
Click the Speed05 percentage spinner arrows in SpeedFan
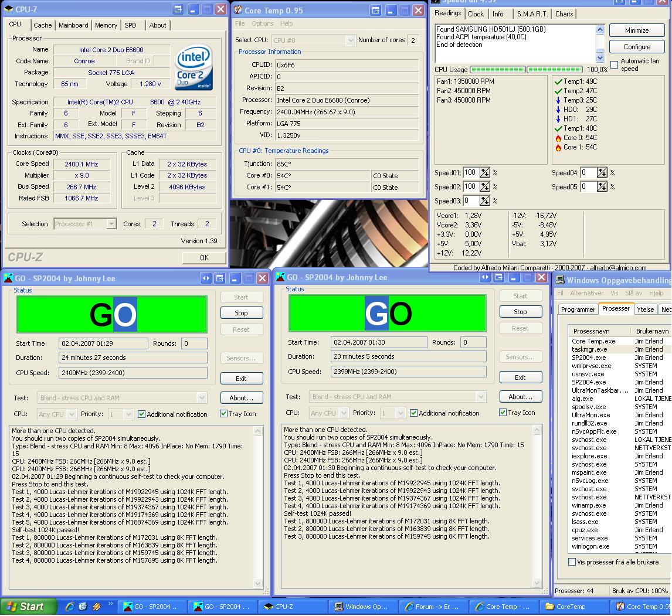(x=602, y=187)
